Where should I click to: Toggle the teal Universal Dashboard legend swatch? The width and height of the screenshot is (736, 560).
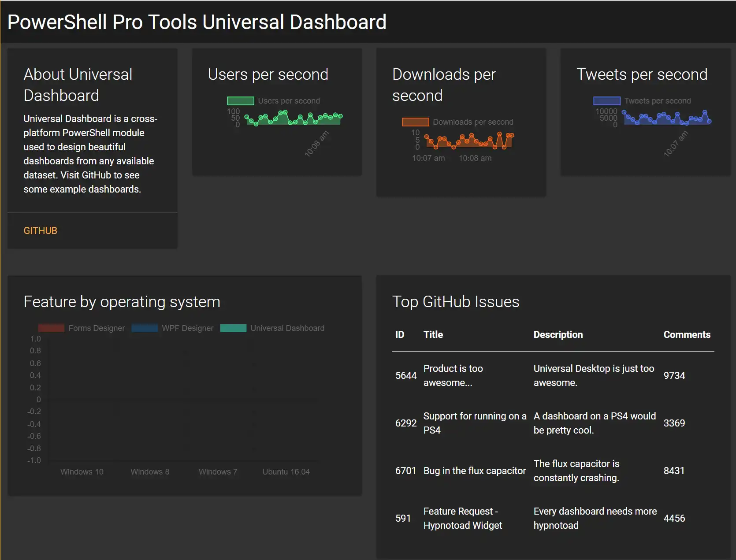(233, 328)
